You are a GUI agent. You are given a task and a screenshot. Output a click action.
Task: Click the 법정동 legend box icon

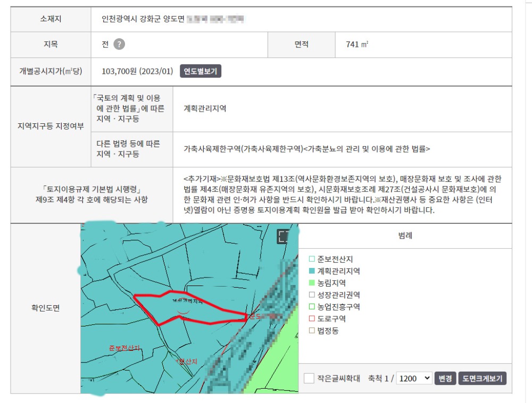312,331
